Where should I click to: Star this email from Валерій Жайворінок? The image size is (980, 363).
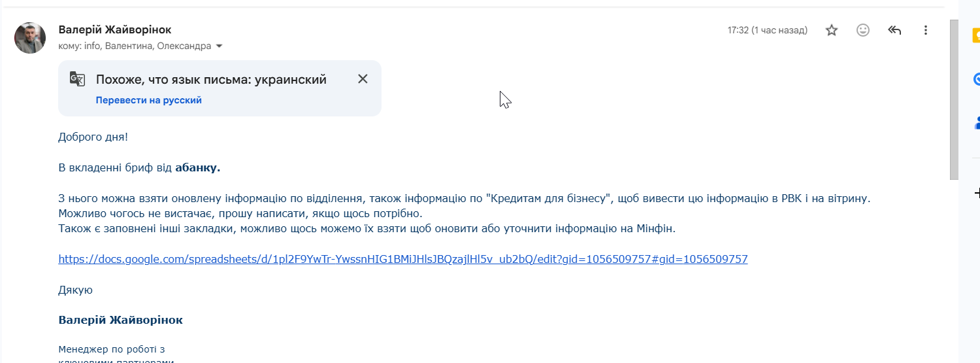[x=832, y=30]
